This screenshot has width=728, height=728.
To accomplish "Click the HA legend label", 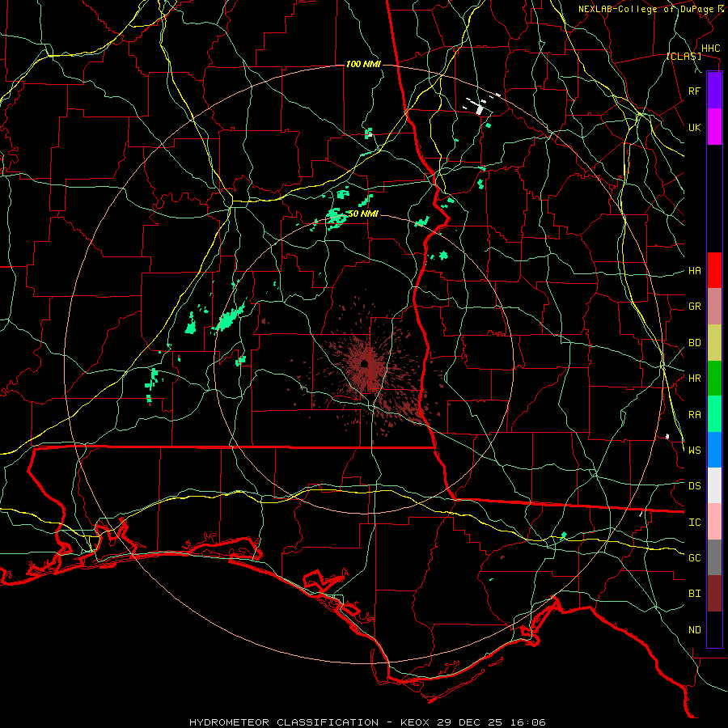I will click(694, 271).
